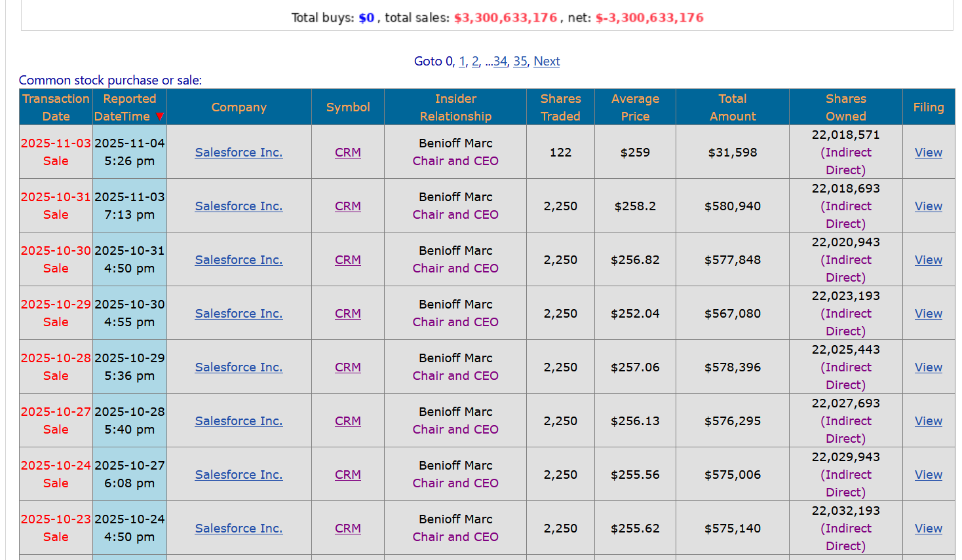Open Salesforce Inc. link in 2025-11-03 row
Image resolution: width=962 pixels, height=560 pixels.
point(239,152)
